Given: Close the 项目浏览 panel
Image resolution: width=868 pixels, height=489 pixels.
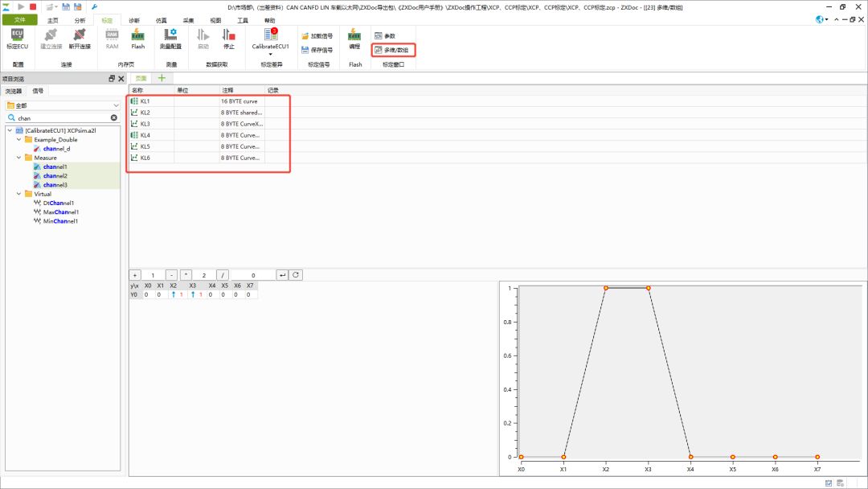Looking at the screenshot, I should [121, 79].
